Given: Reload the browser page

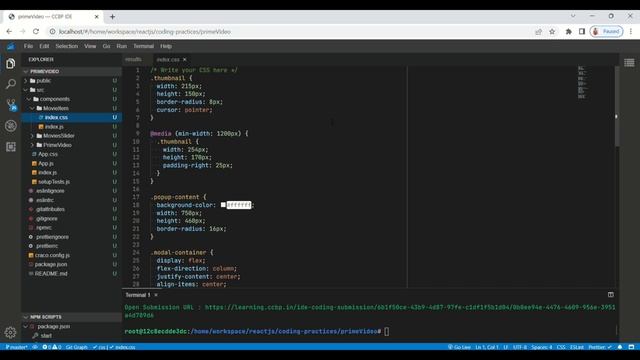Looking at the screenshot, I should (x=36, y=31).
